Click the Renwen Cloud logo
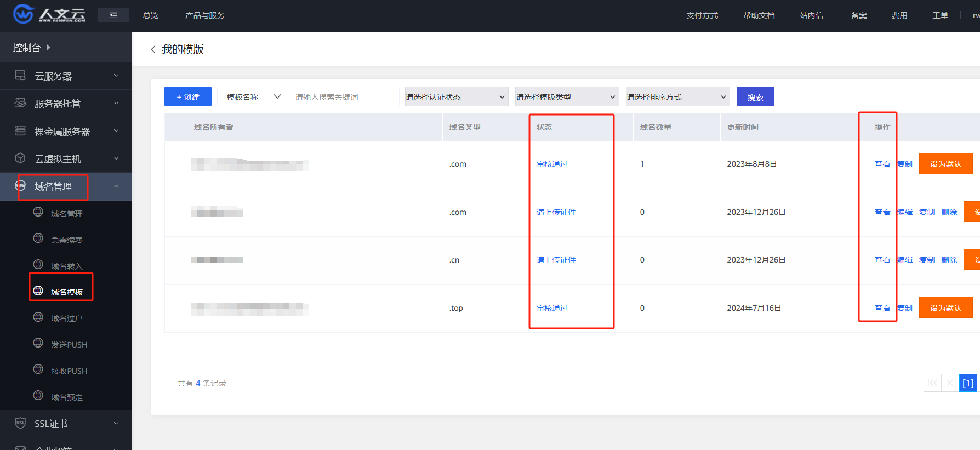This screenshot has height=450, width=980. click(49, 14)
